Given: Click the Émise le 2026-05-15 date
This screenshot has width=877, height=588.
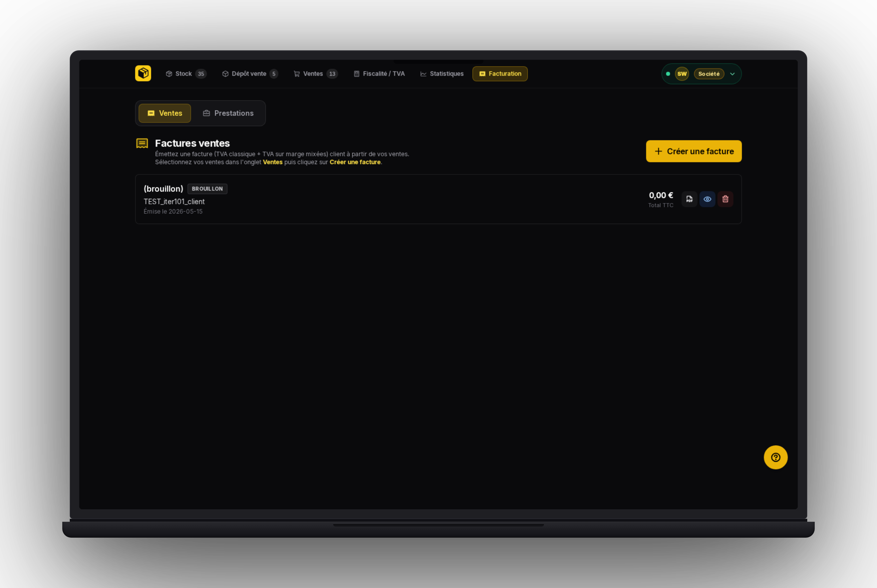Looking at the screenshot, I should 173,212.
